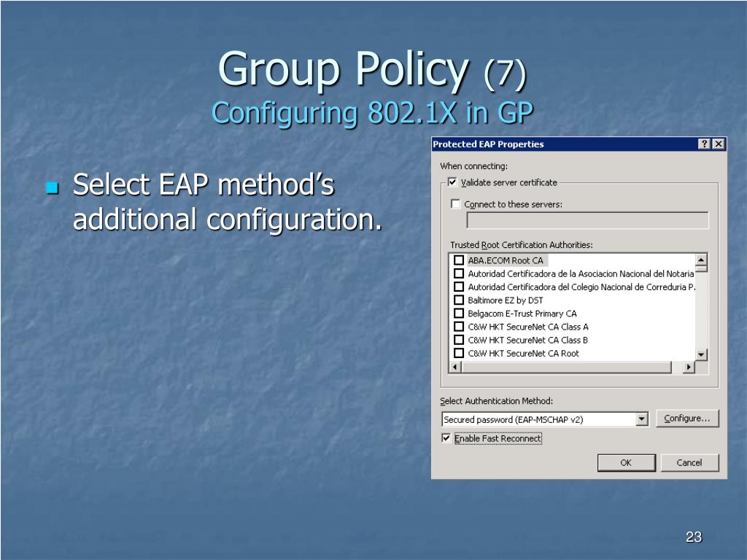Close the Protected EAP Properties dialog
Screen dimensions: 747x560
click(x=719, y=144)
